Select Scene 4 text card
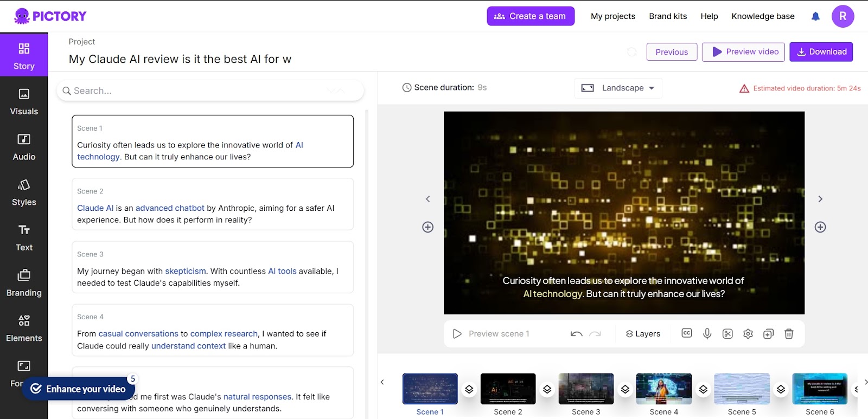 coord(213,330)
